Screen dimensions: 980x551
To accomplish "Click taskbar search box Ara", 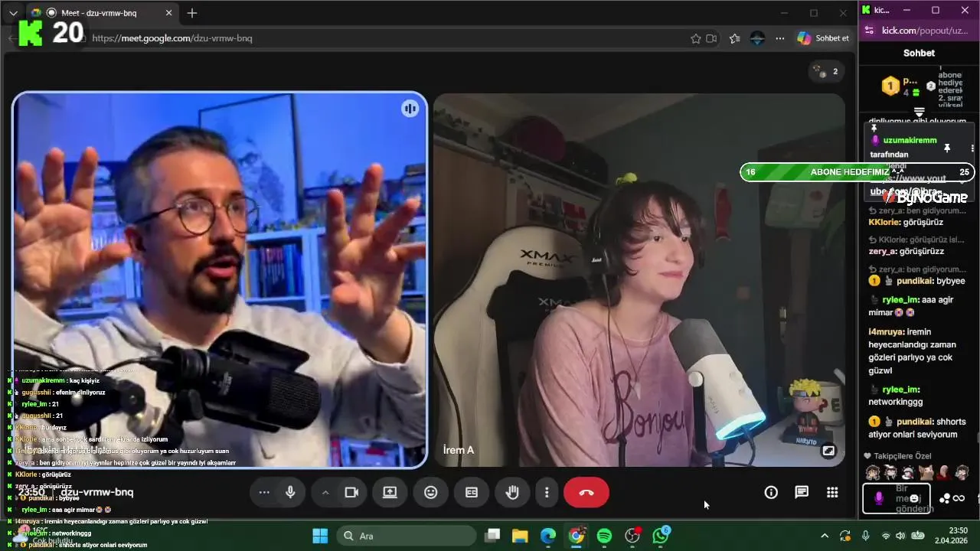I will click(x=407, y=536).
